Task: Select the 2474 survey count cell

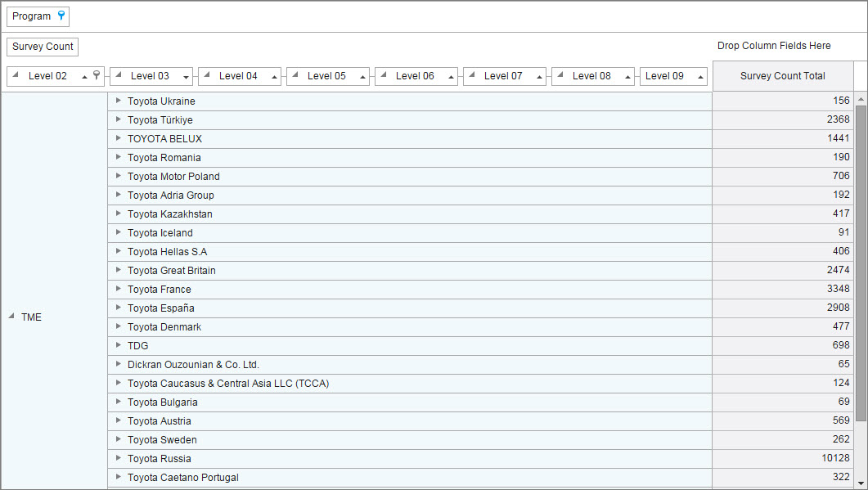Action: click(783, 270)
